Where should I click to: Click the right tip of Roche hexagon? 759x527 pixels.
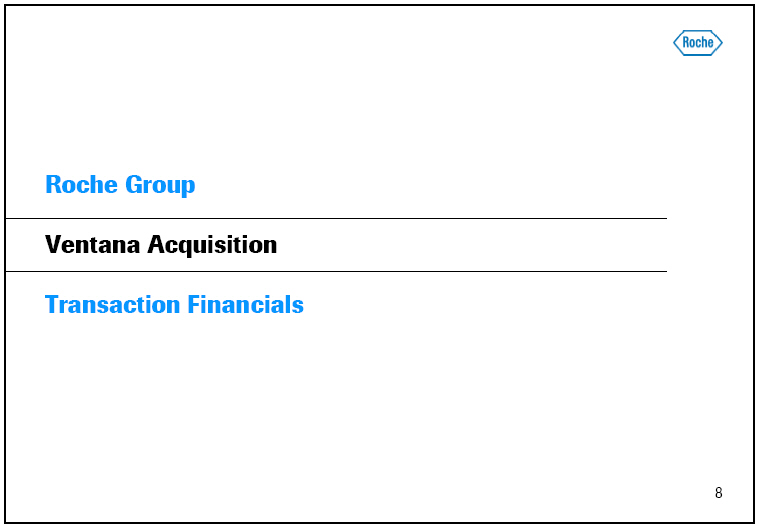click(x=721, y=42)
